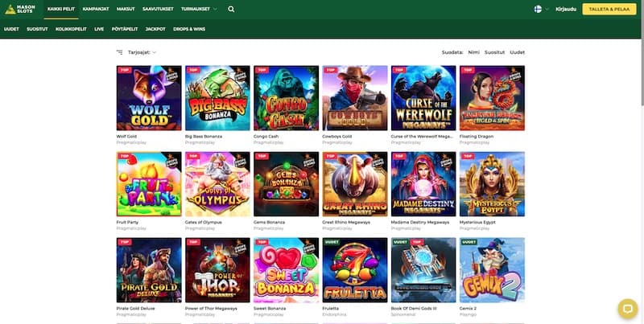Click the Finnish flag language icon
The height and width of the screenshot is (324, 644).
coord(538,9)
